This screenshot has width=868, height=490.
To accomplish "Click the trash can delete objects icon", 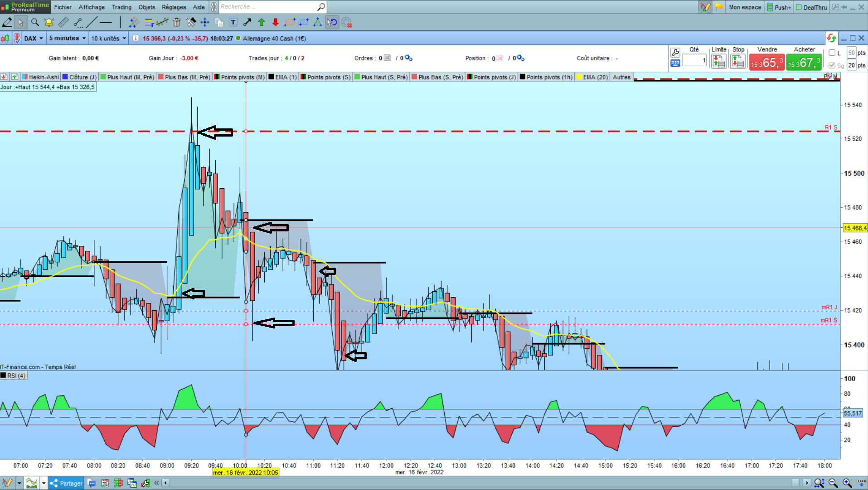I will (177, 22).
